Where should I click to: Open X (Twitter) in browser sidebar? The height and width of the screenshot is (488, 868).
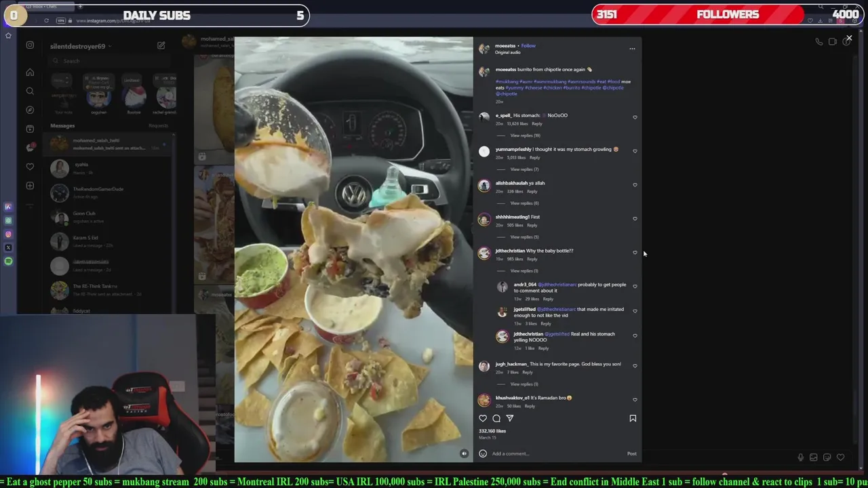click(x=8, y=247)
